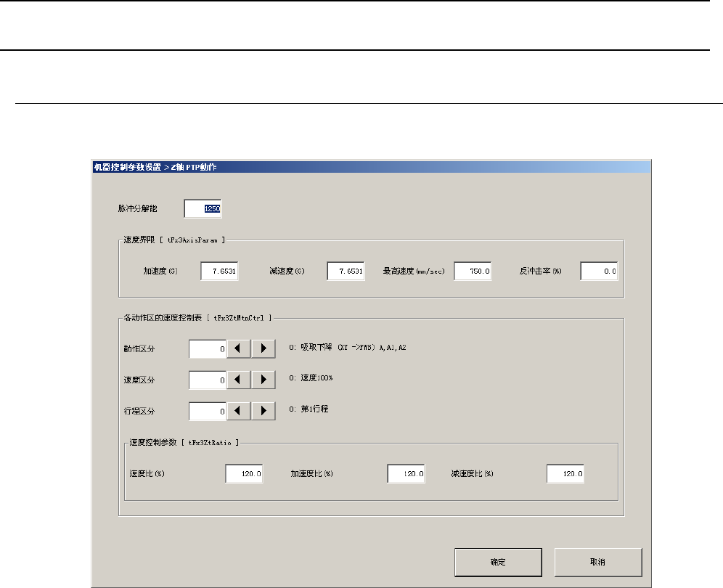Increase 行程区分 with right arrow
The image size is (723, 588).
264,411
